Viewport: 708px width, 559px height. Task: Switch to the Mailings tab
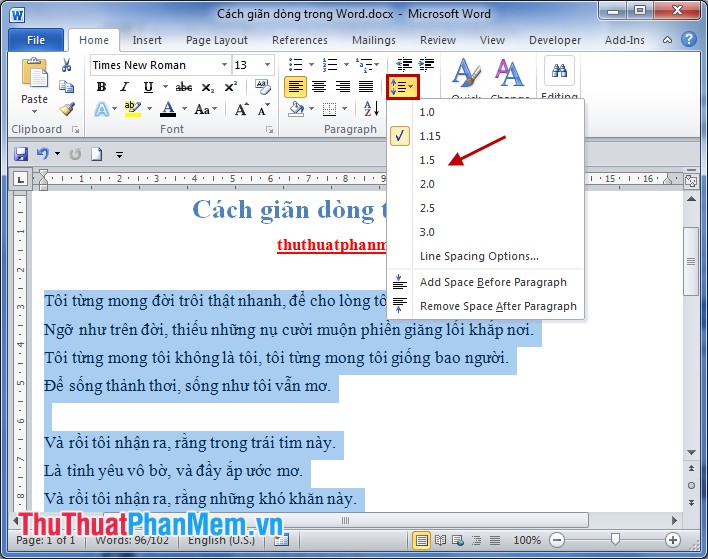click(373, 40)
